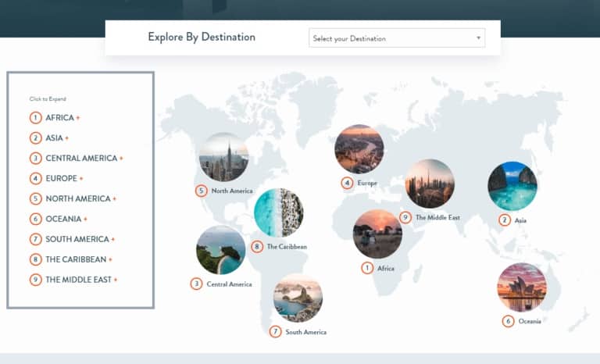
Task: Click the numbered 2 circle in the sidebar list
Action: tap(36, 138)
